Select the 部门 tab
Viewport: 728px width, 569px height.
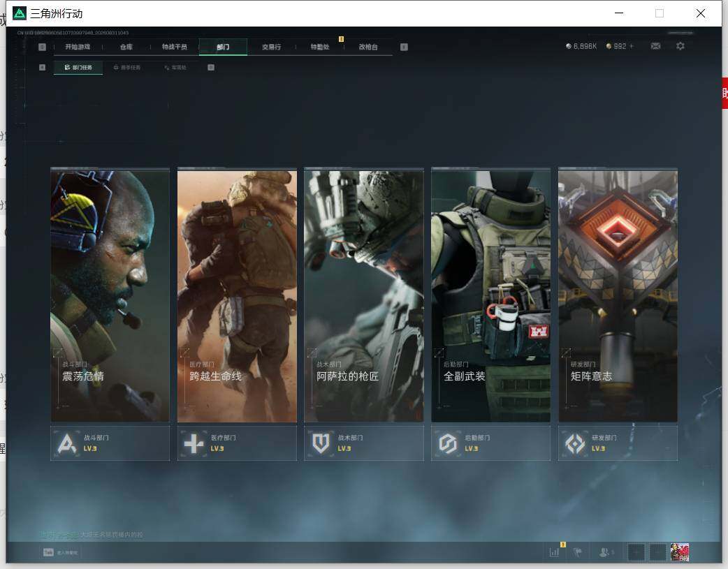[223, 47]
